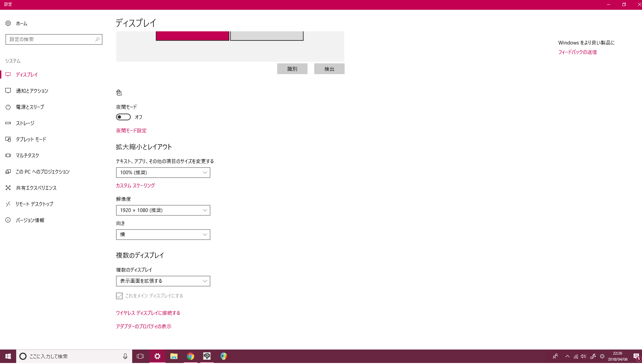The image size is (642, 364).
Task: Click the Home gear icon in the sidebar
Action: (8, 23)
